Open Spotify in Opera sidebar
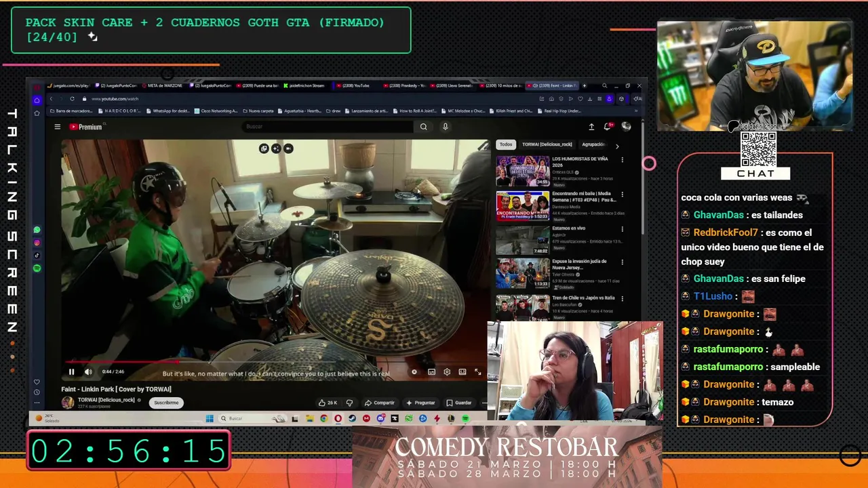Image resolution: width=868 pixels, height=488 pixels. click(x=37, y=268)
